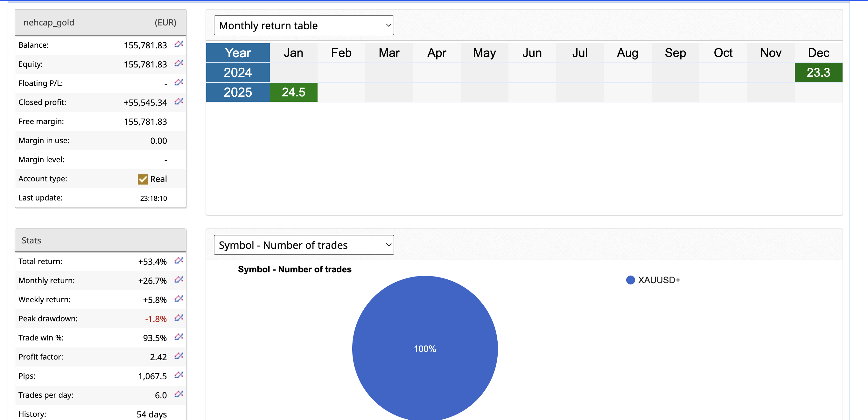Viewport: 868px width, 420px height.
Task: Click the chart icon next to Peak drawdown
Action: (x=178, y=318)
